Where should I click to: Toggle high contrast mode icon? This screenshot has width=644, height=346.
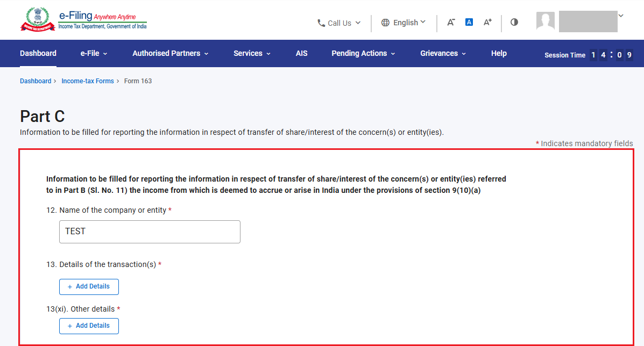(x=514, y=22)
